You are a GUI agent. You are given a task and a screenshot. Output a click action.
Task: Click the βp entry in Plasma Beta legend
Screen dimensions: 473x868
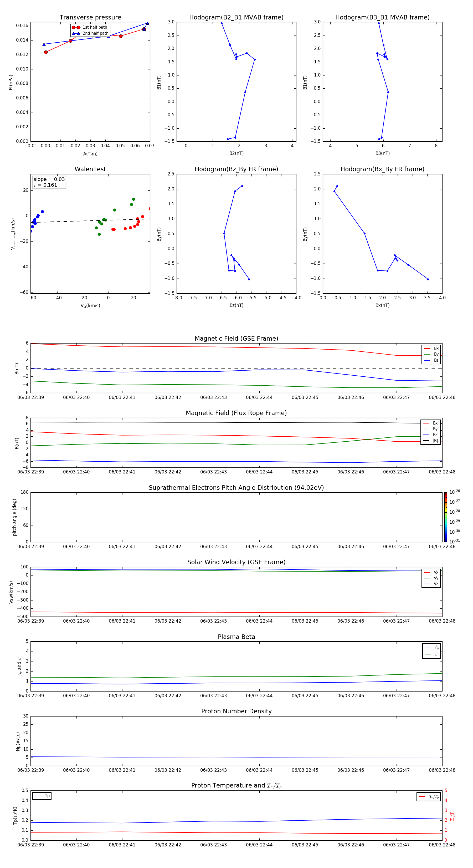[431, 647]
